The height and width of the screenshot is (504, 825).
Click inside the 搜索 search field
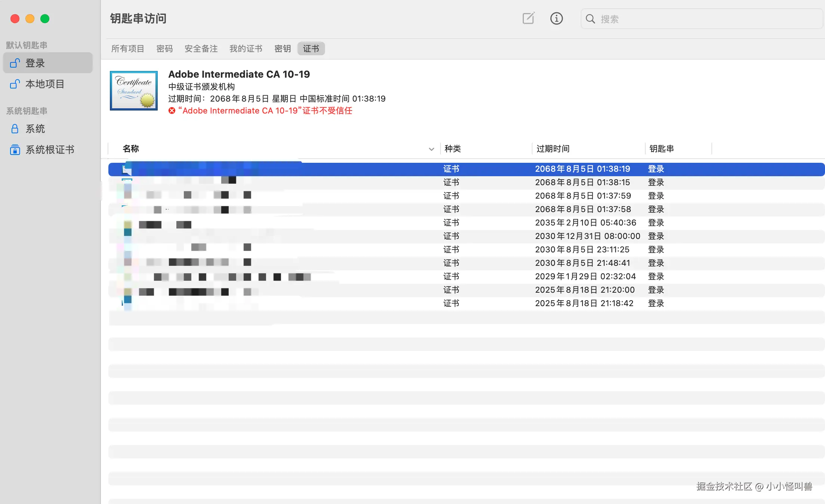click(702, 19)
